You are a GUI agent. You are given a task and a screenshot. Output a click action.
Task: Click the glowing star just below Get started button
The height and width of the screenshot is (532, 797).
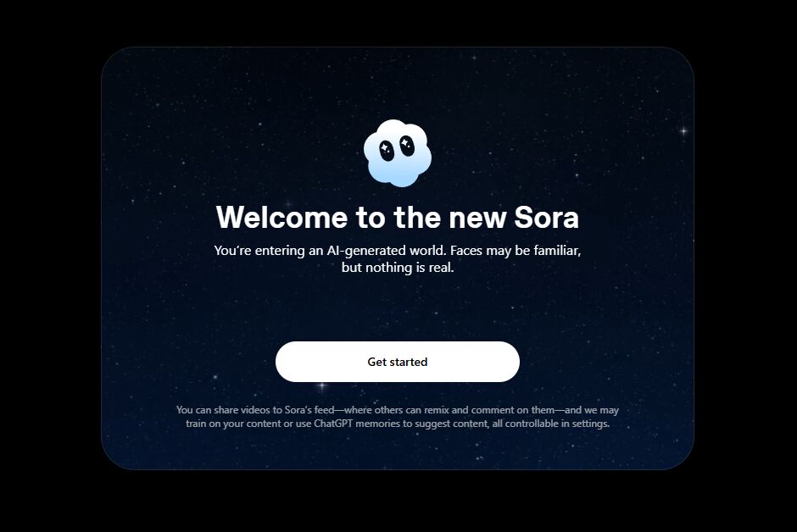pos(321,385)
